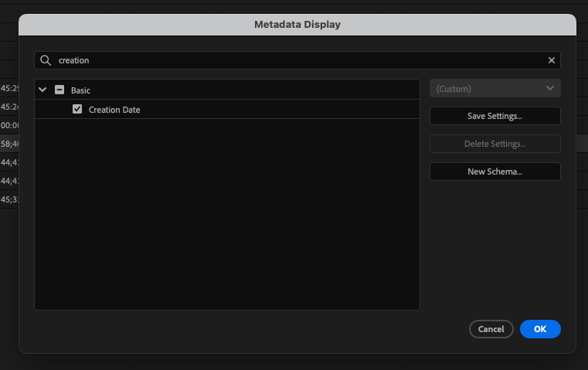Click the arrow on the preset dropdown
Viewport: 588px width, 370px height.
click(549, 88)
